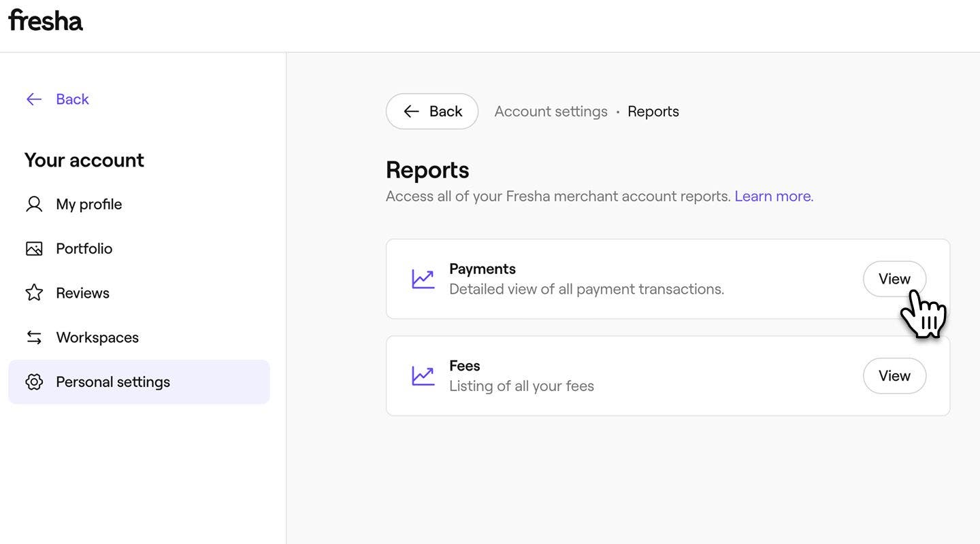View the Fees report

(x=894, y=376)
